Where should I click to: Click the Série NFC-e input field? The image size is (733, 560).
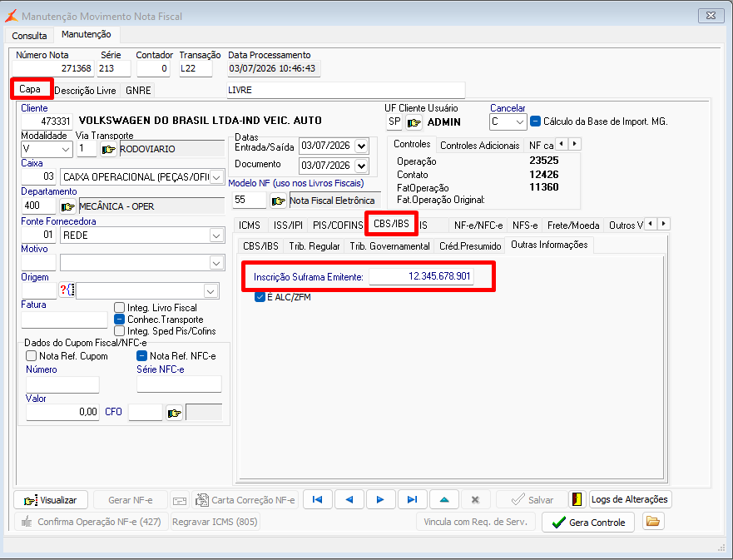[179, 384]
